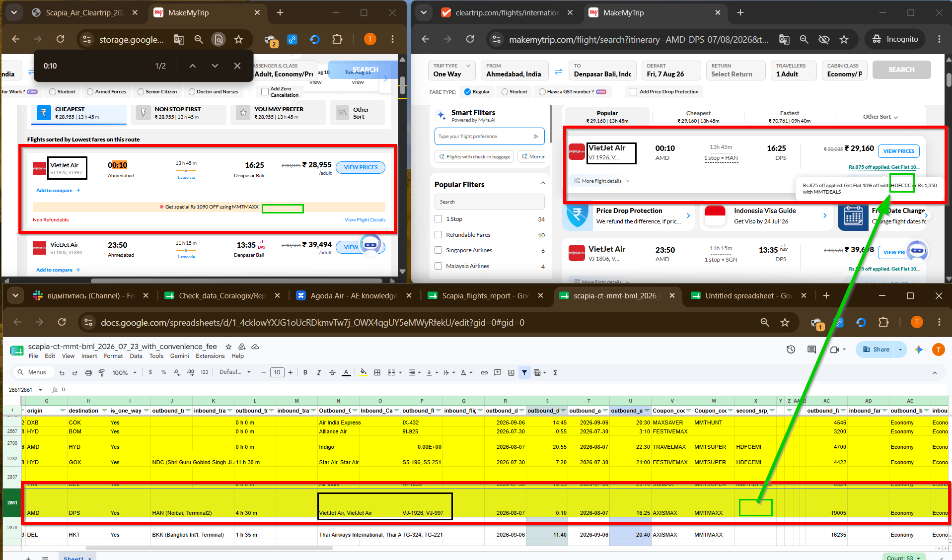Open the Data menu in Sheets

[x=136, y=356]
